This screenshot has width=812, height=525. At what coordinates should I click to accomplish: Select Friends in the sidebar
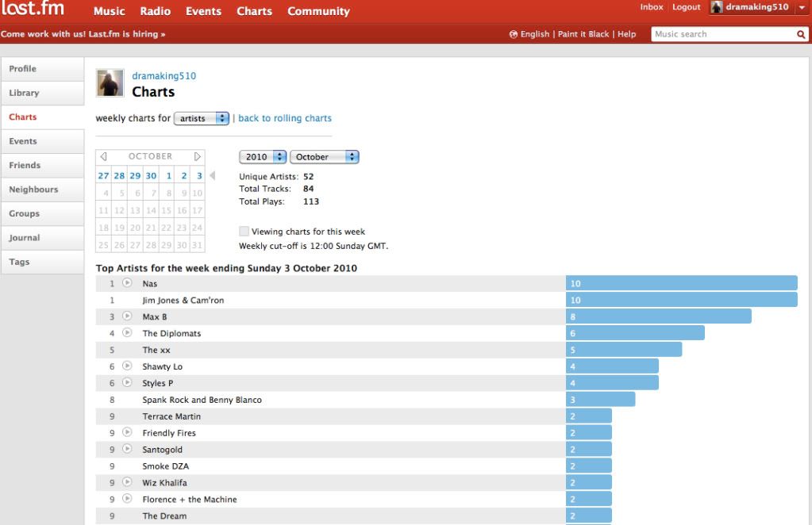tap(42, 166)
